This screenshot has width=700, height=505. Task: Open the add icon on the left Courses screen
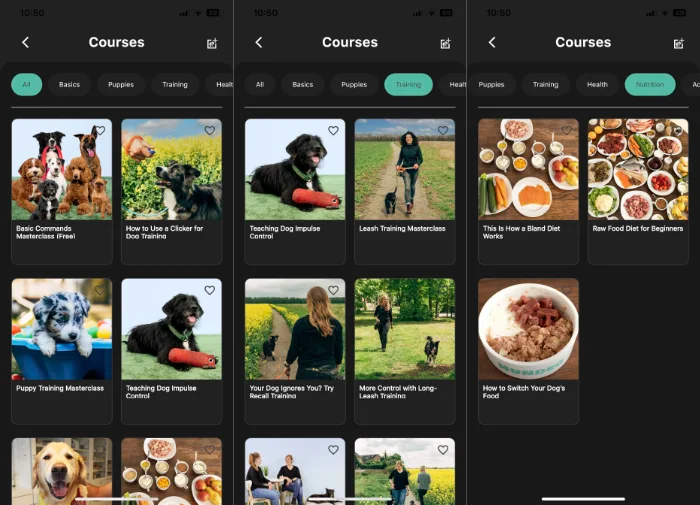point(212,43)
